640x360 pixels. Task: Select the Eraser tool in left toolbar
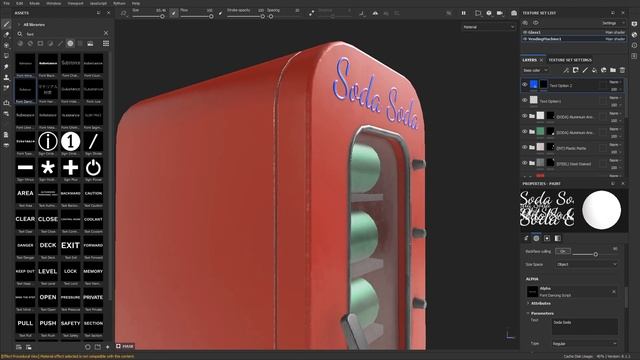tap(6, 35)
